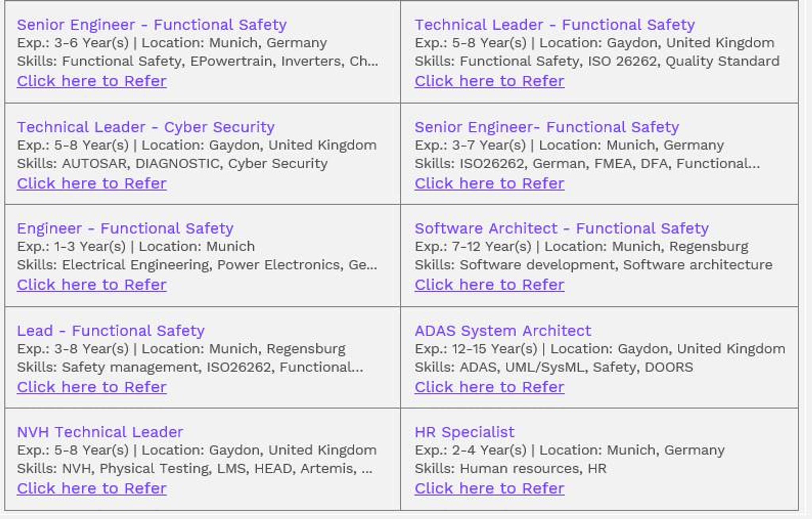Open Technical Leader - Cyber Security job title

point(146,127)
